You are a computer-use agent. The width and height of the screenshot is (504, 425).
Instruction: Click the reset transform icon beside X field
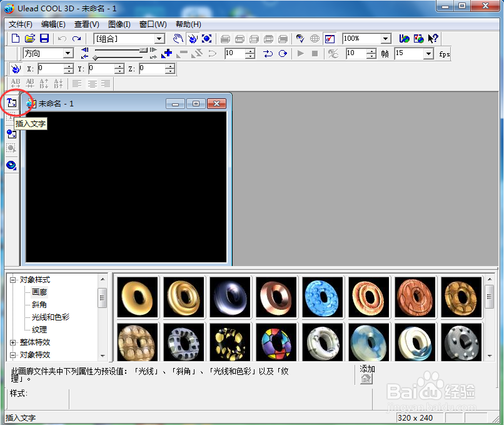(15, 68)
